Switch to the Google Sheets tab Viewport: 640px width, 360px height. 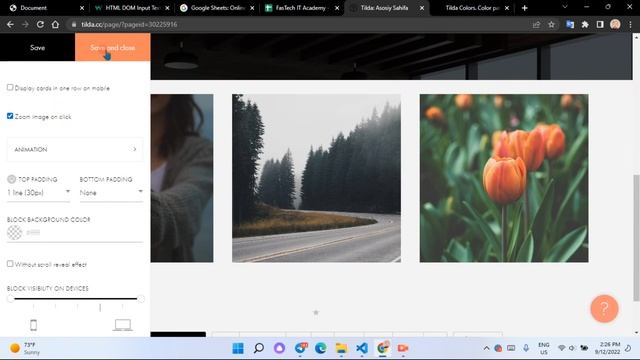[218, 8]
